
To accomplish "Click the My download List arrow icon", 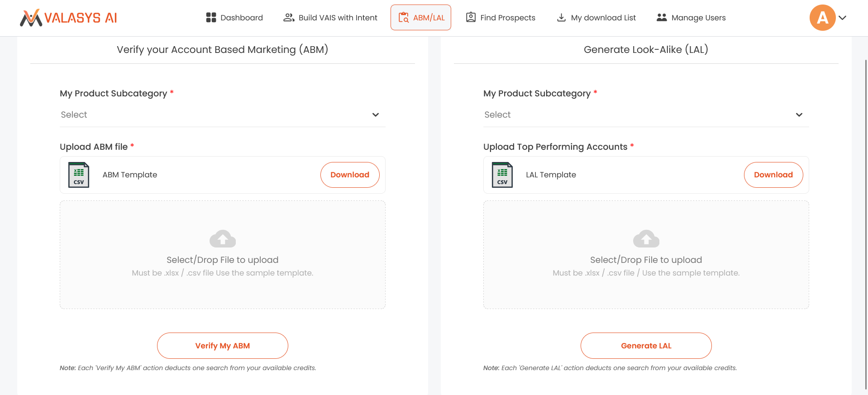I will click(561, 18).
